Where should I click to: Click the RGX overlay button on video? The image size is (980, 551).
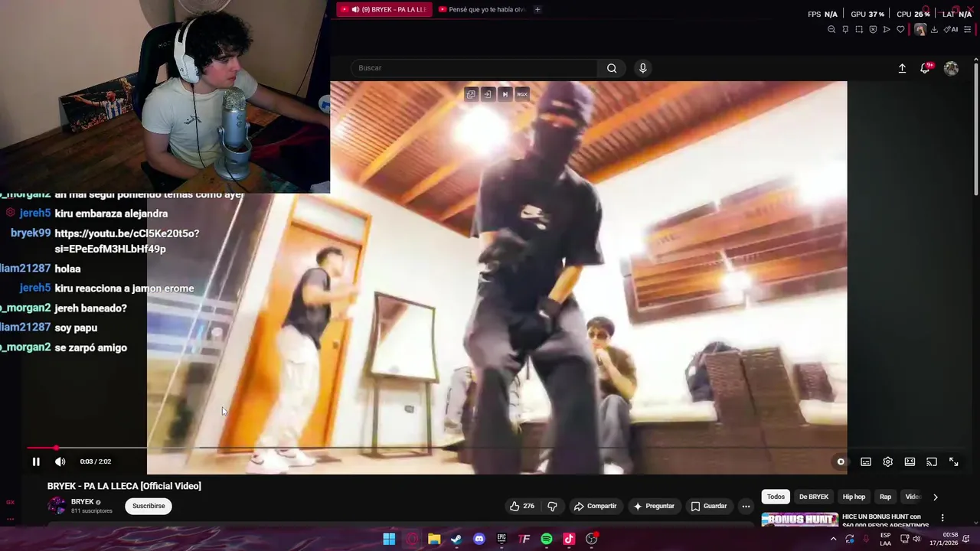click(522, 94)
